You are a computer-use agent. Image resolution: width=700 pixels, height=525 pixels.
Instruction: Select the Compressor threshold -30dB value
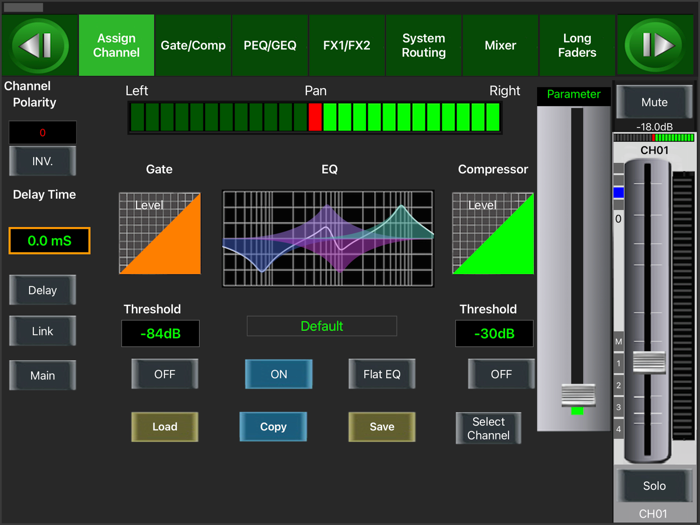(x=494, y=333)
